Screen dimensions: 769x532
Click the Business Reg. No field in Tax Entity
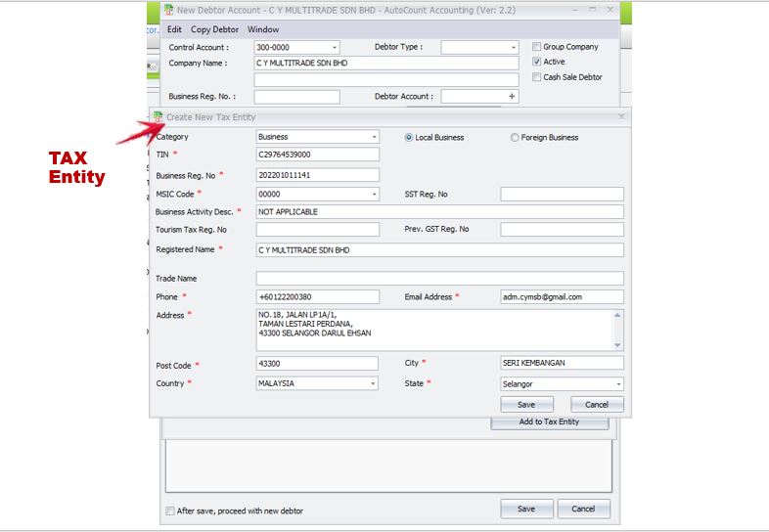click(318, 175)
